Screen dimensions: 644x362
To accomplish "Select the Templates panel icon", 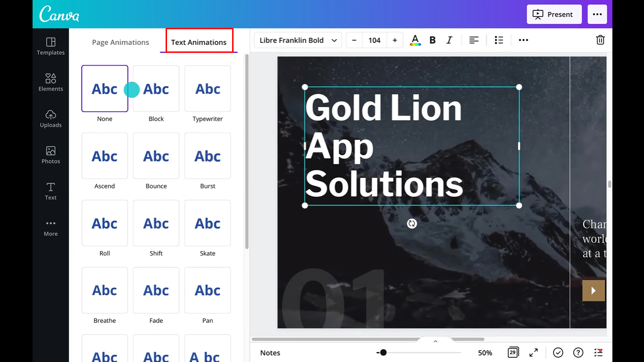I will click(50, 45).
